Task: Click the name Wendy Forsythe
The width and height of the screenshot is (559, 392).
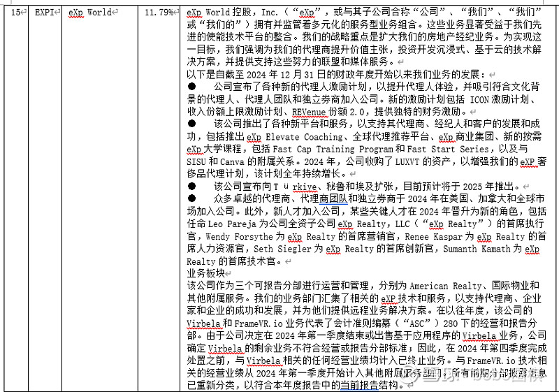Action: pyautogui.click(x=239, y=236)
